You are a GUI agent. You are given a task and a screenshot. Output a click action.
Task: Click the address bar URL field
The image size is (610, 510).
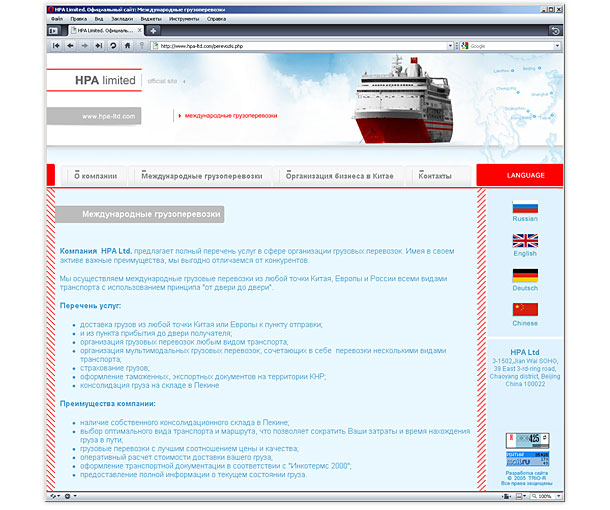pos(303,46)
